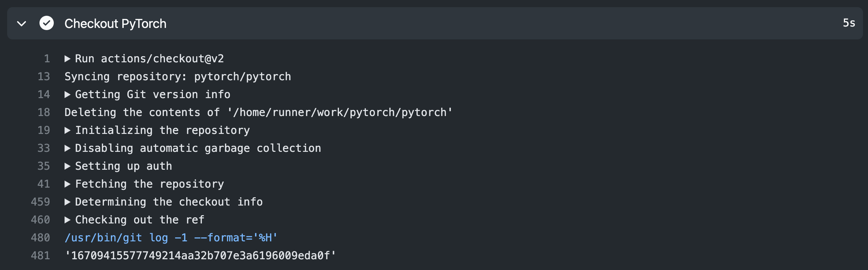Click the 5s step duration label
This screenshot has width=868, height=270.
(849, 23)
